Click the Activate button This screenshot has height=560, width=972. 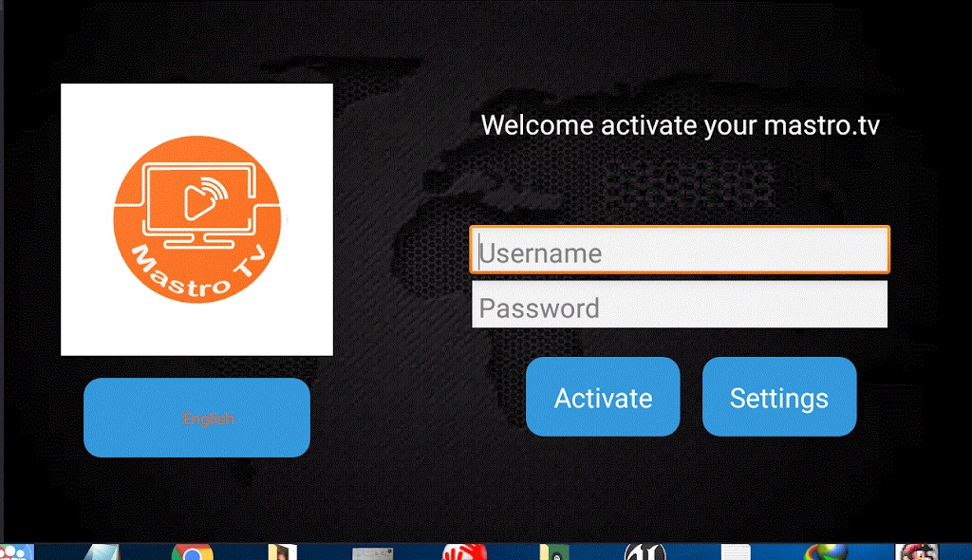[x=603, y=397]
